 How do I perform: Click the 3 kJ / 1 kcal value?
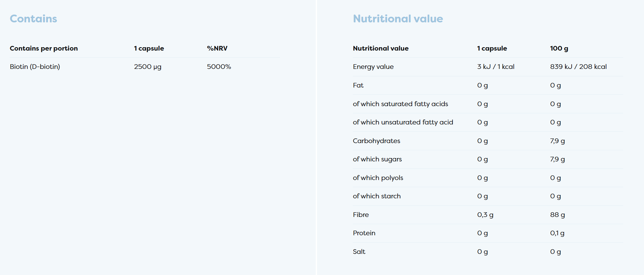tap(496, 67)
